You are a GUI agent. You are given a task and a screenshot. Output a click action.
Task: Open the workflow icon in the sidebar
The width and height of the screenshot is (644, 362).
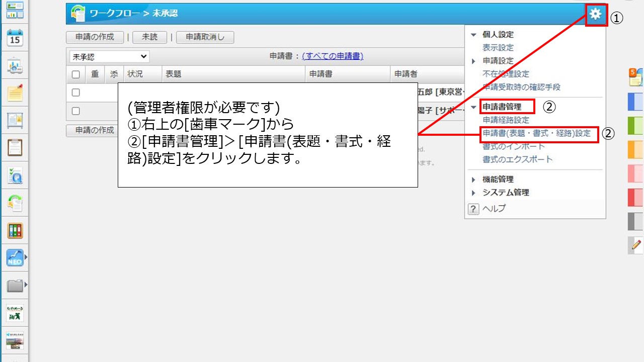[x=15, y=203]
